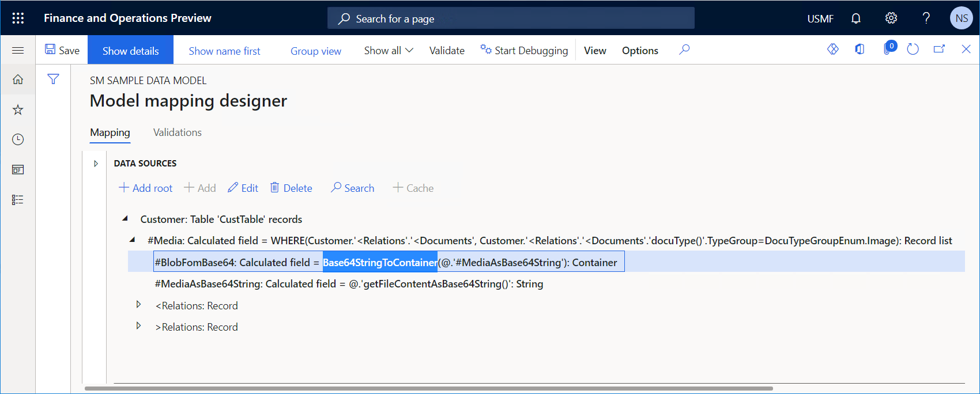Image resolution: width=980 pixels, height=394 pixels.
Task: Select Customer: Table 'CustTable' records
Action: point(221,219)
